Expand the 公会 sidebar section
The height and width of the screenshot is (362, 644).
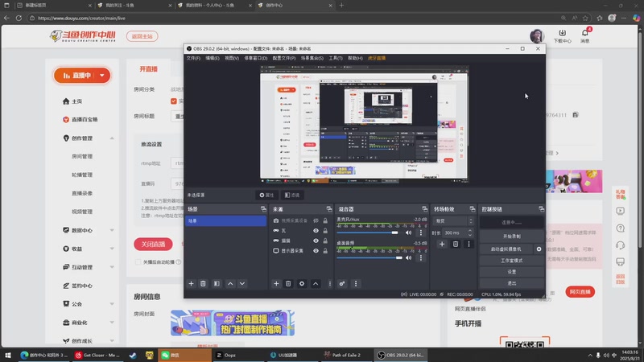tap(112, 304)
